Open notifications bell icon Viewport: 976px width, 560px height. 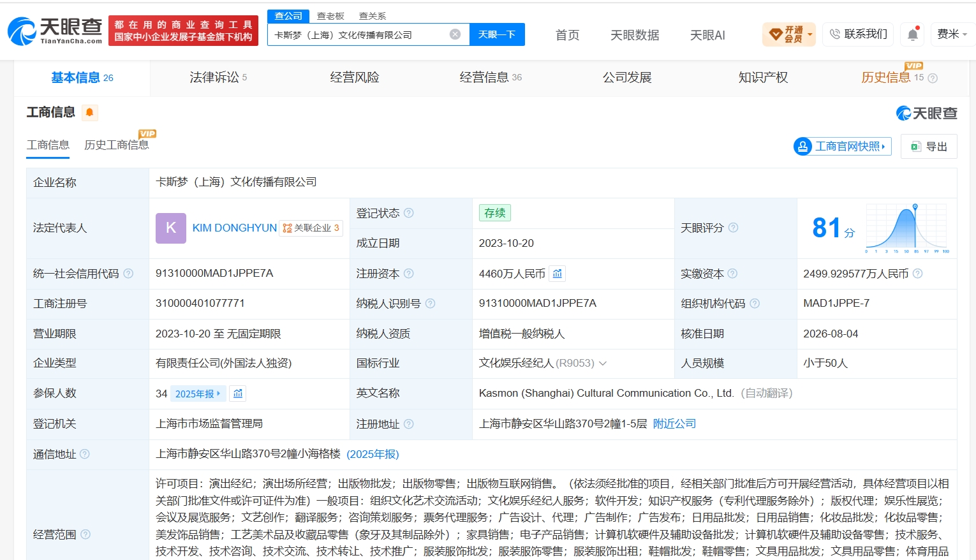pyautogui.click(x=913, y=34)
